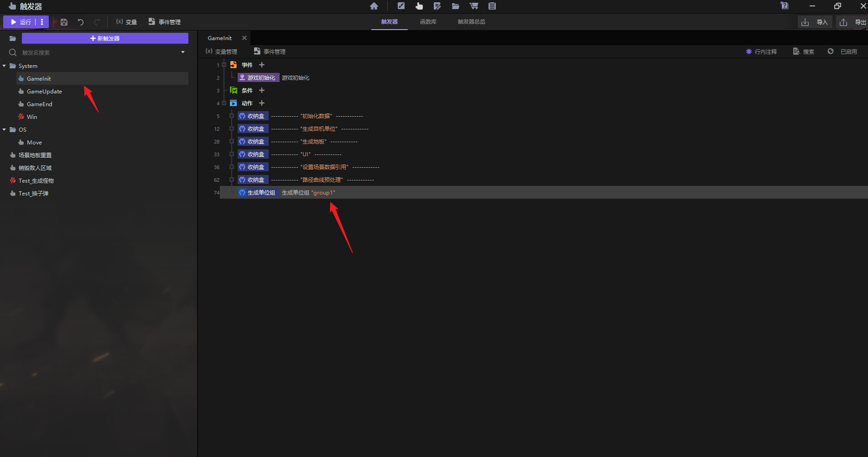Open the folder icon in top center bar
The height and width of the screenshot is (457, 868).
(455, 6)
